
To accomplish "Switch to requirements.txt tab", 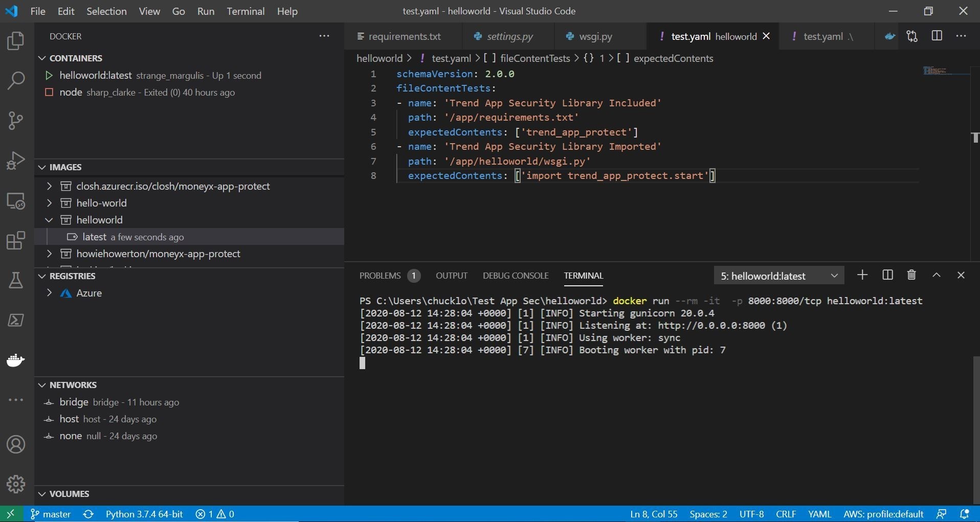I will coord(404,36).
